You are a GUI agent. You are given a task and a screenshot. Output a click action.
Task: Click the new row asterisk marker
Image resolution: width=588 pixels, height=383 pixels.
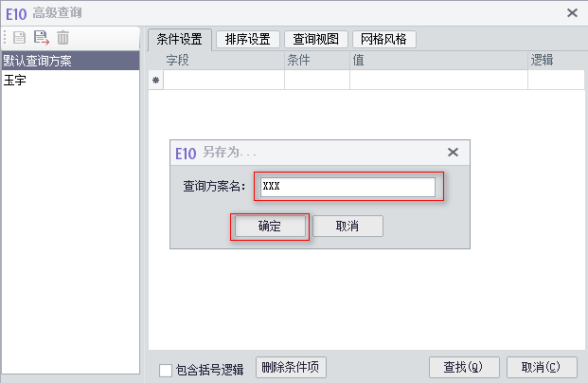tap(155, 81)
